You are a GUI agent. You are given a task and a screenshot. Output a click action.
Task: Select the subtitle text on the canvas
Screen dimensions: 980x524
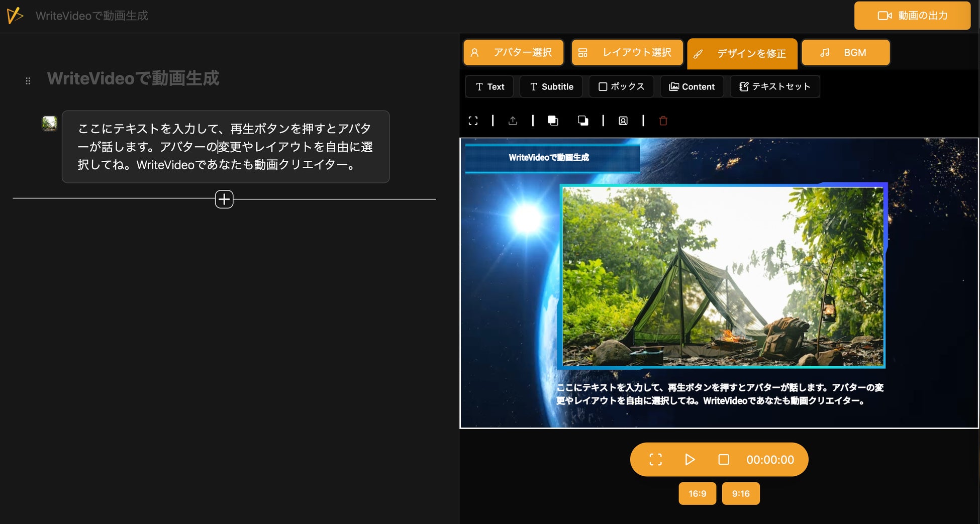tap(720, 394)
